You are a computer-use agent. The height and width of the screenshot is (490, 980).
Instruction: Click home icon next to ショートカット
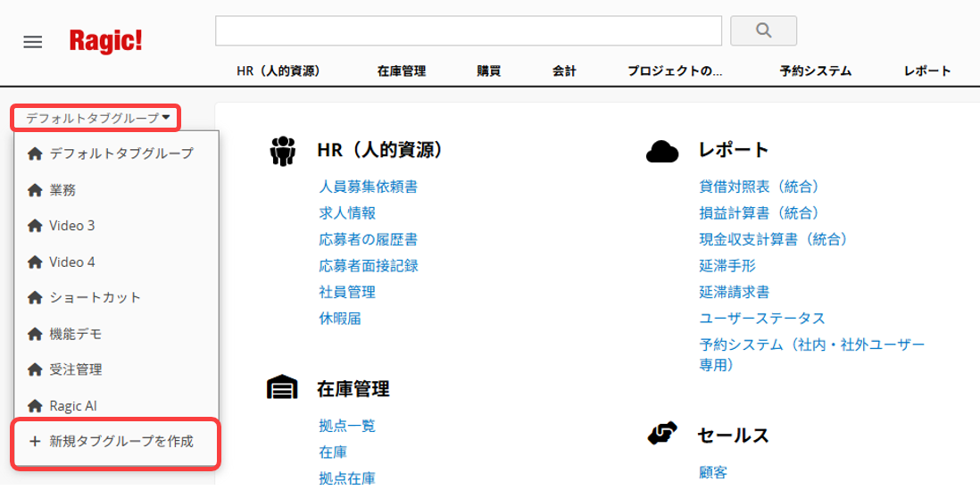[35, 298]
